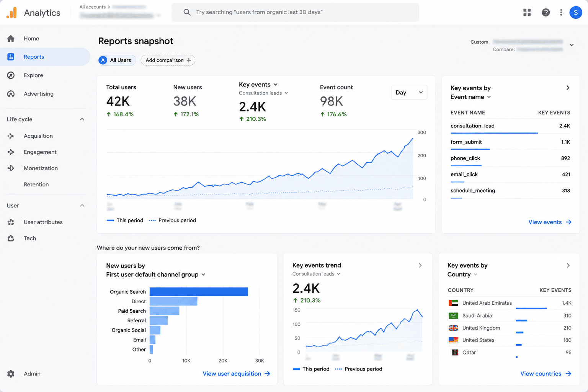Follow the View events link
This screenshot has height=392, width=588.
point(550,222)
